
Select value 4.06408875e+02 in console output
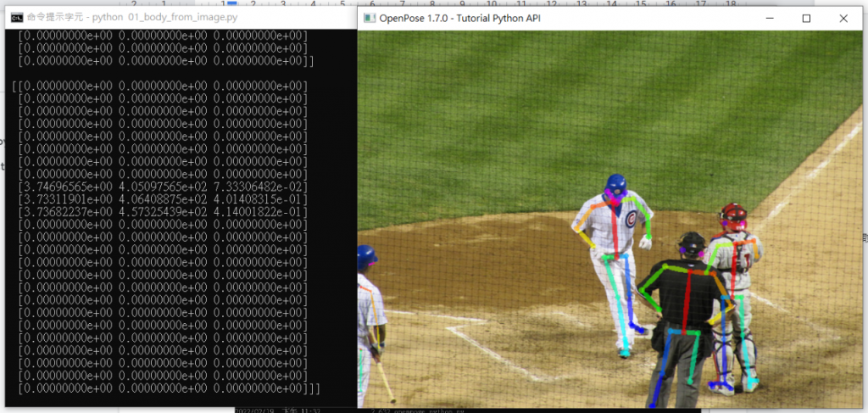[x=163, y=199]
